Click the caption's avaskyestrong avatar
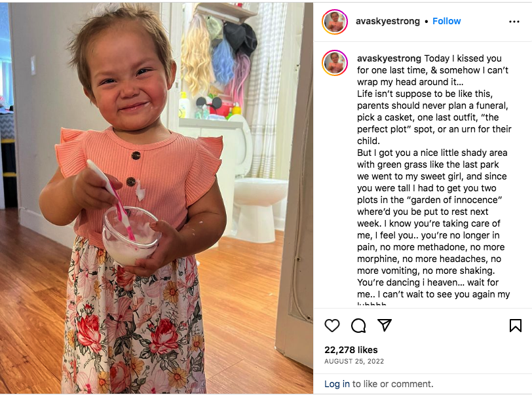532x397 pixels. (x=335, y=63)
